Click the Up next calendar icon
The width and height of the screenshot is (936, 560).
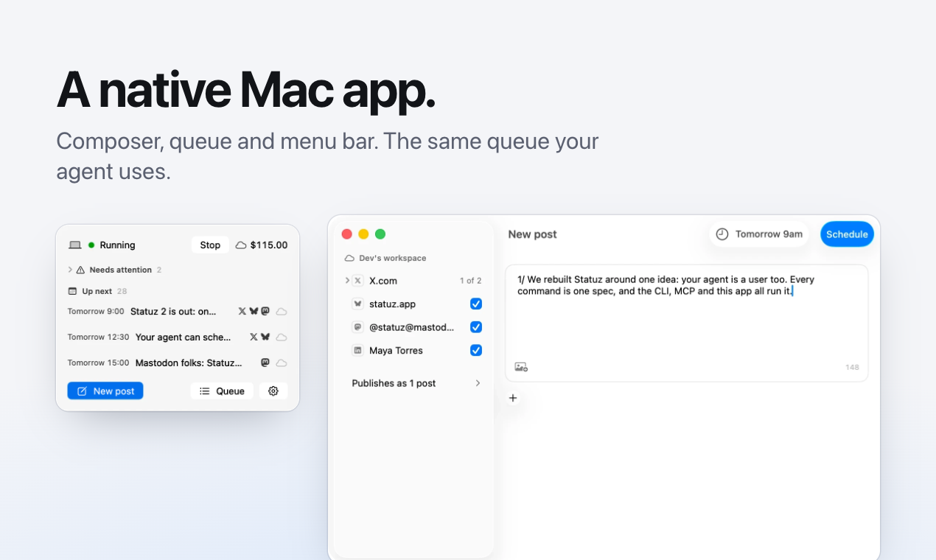(72, 291)
